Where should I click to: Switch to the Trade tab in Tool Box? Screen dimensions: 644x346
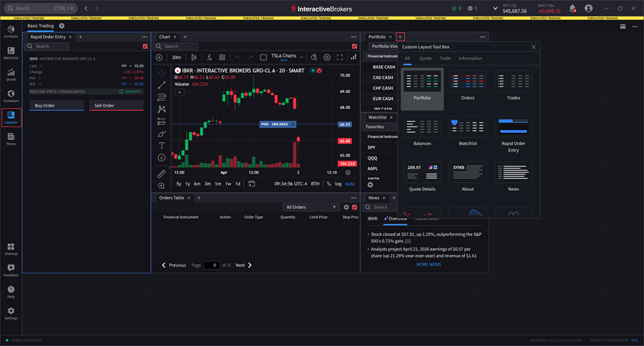(x=445, y=59)
